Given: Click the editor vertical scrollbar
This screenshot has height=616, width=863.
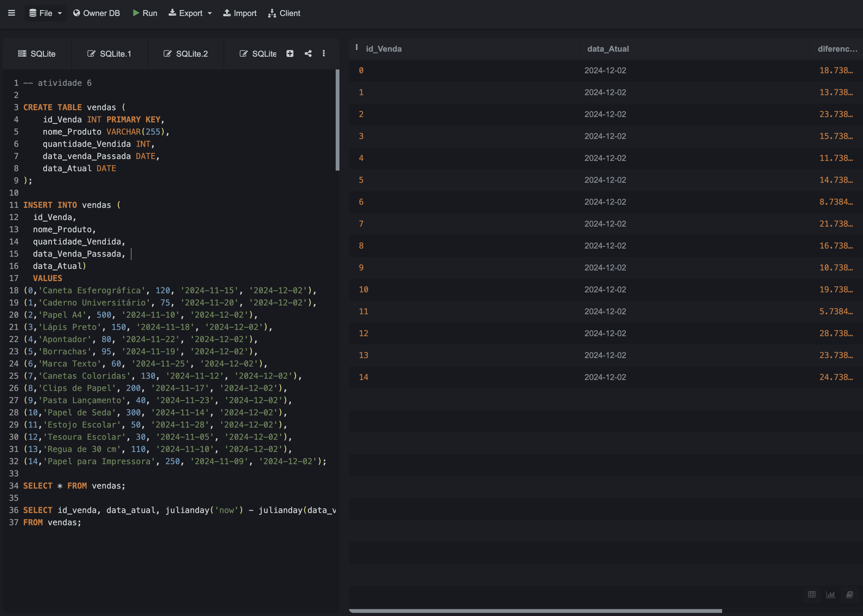Looking at the screenshot, I should pyautogui.click(x=337, y=120).
